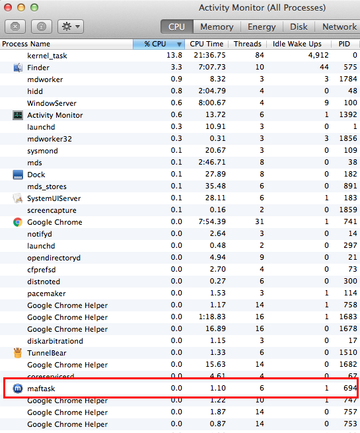
Task: Select the mds_stores process
Action: [x=47, y=187]
